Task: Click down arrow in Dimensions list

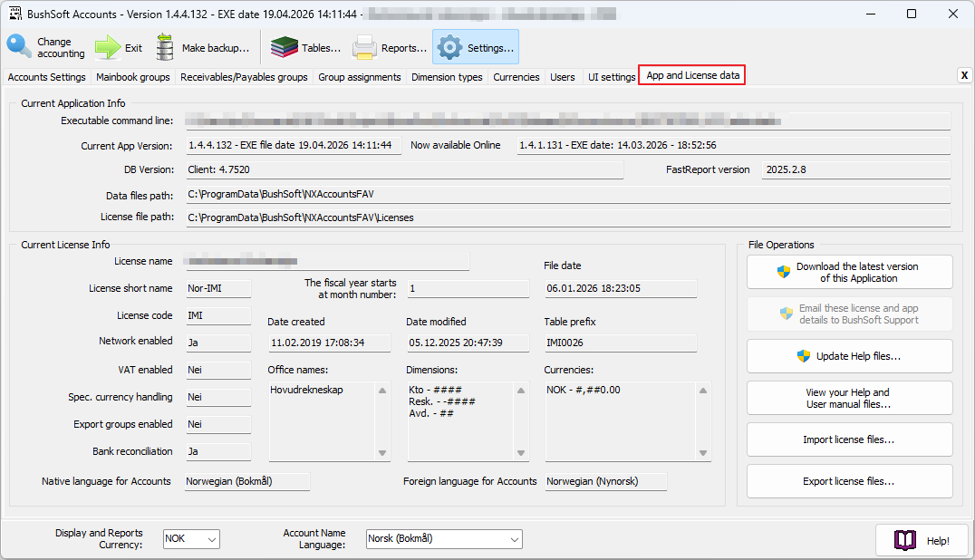Action: [x=521, y=453]
